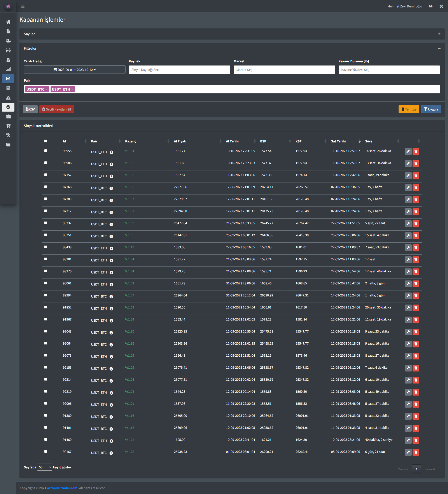
Task: Sort table by Al Tarihi column
Action: [241, 141]
